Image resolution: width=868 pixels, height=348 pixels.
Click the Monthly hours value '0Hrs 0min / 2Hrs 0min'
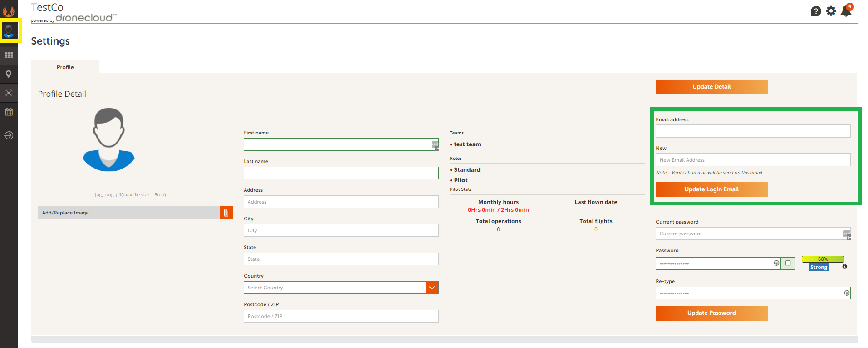(x=498, y=210)
